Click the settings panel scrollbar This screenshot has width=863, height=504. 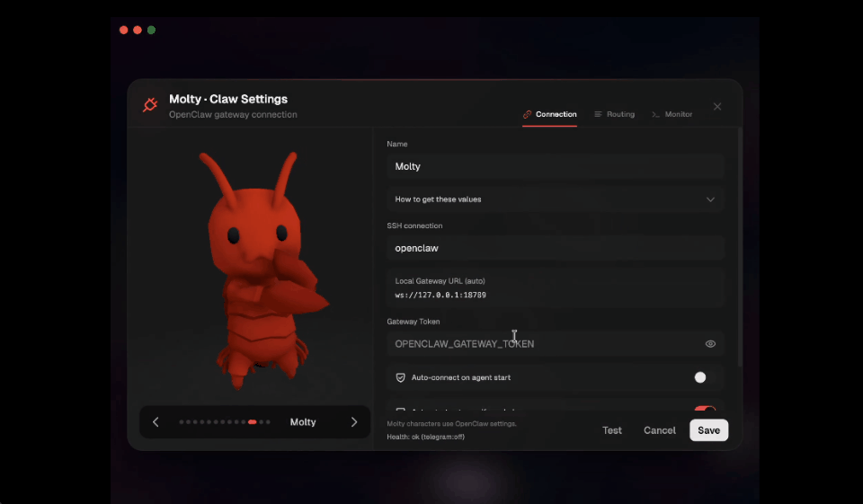[x=740, y=248]
